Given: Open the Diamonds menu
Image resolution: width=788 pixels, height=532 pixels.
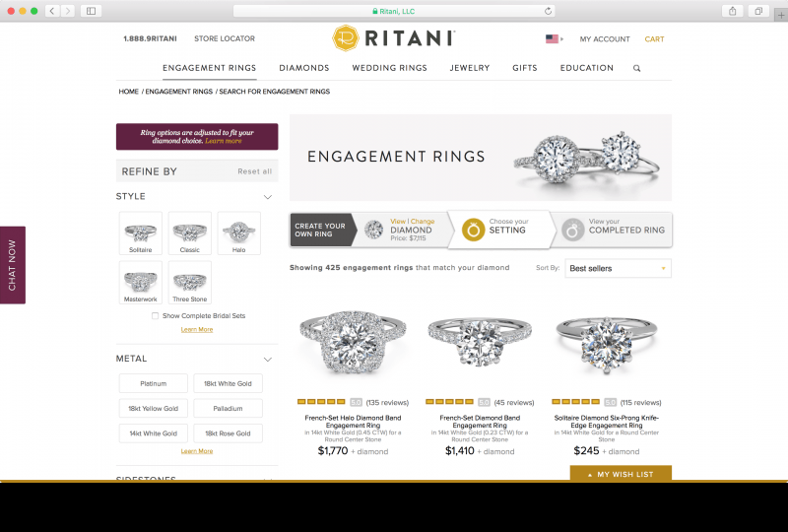Looking at the screenshot, I should (x=304, y=68).
